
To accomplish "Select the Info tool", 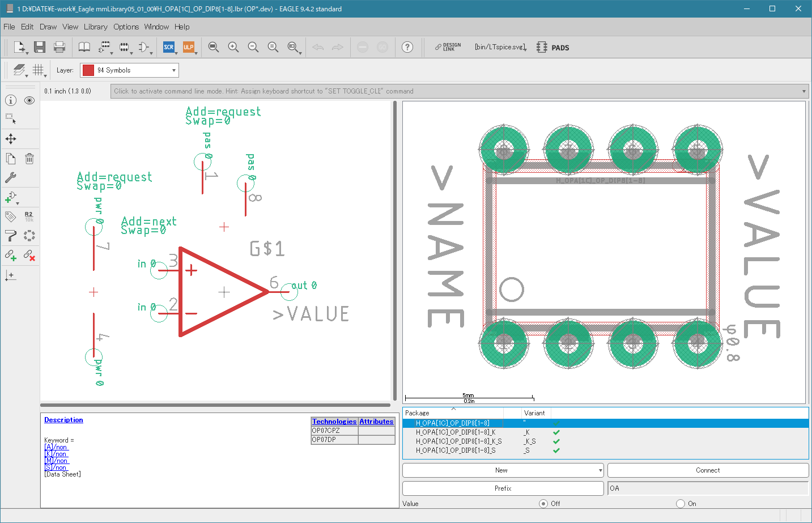I will [x=11, y=100].
